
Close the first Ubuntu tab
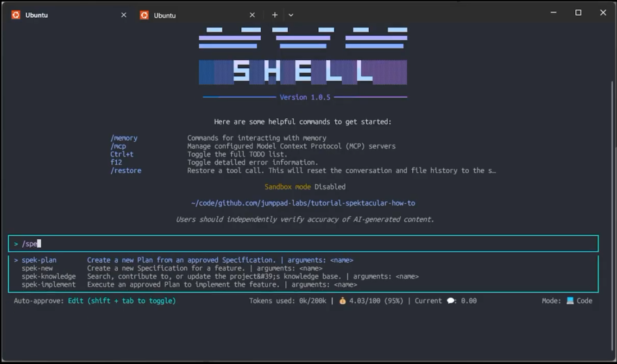click(124, 15)
